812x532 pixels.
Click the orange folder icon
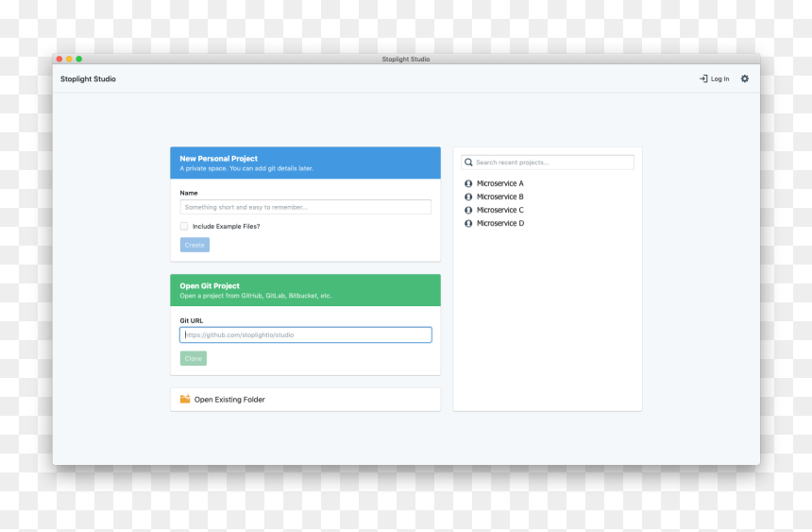coord(185,399)
